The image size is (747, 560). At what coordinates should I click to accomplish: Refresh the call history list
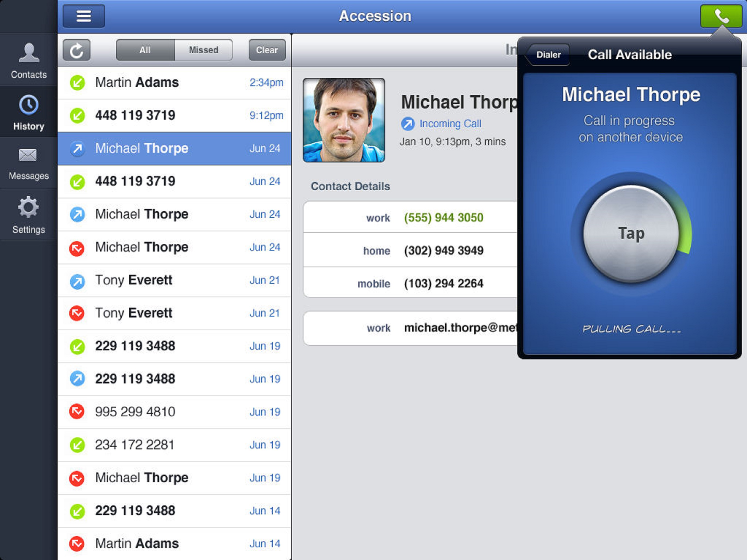[x=77, y=50]
